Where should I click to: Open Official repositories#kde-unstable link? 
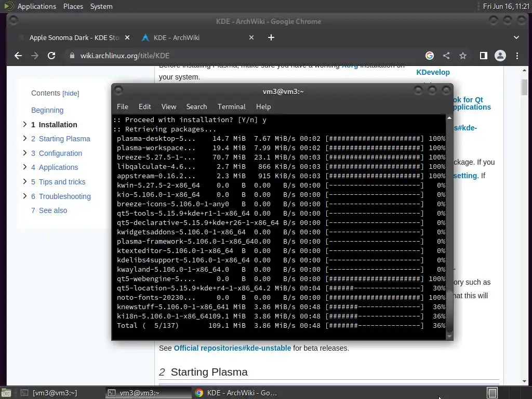click(232, 348)
